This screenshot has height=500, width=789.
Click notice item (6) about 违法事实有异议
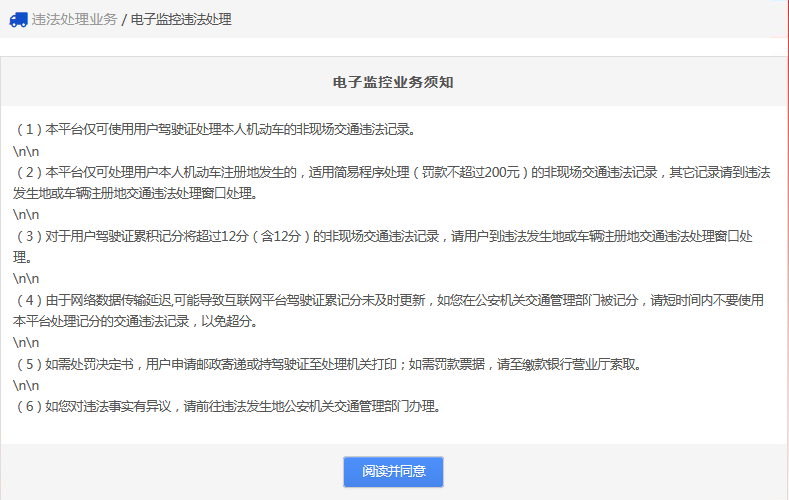(227, 407)
